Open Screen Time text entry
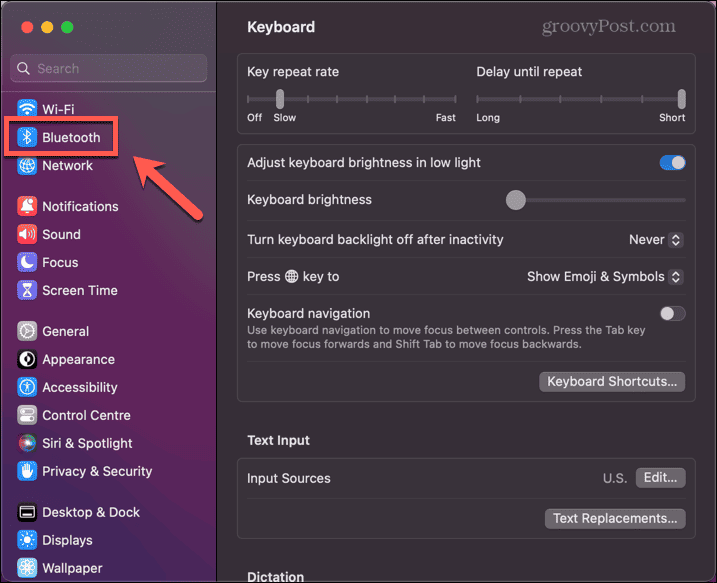 80,290
